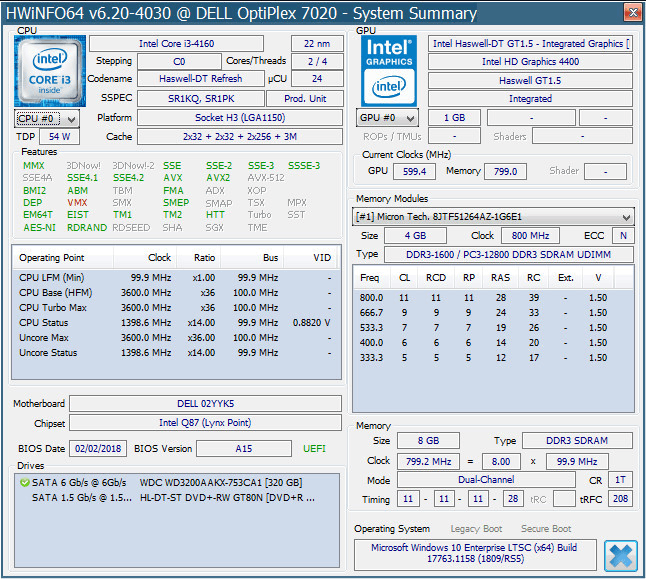Click the Bus column header
Screen dimensions: 646x579
tap(252, 258)
